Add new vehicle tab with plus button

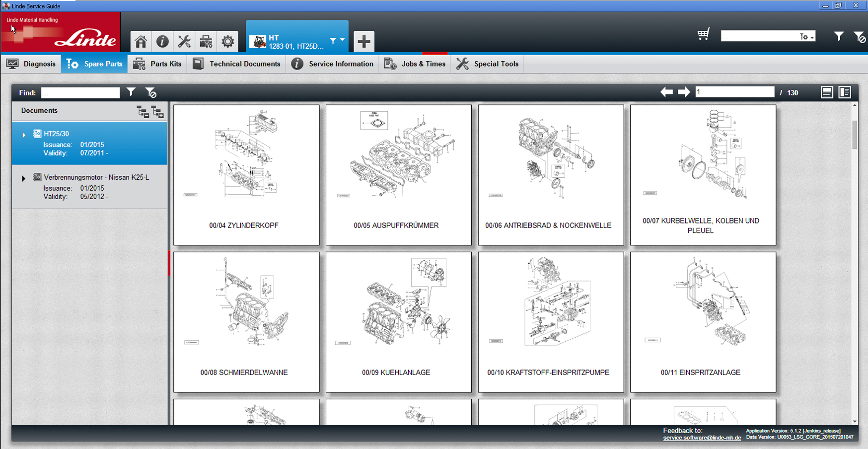pos(363,41)
